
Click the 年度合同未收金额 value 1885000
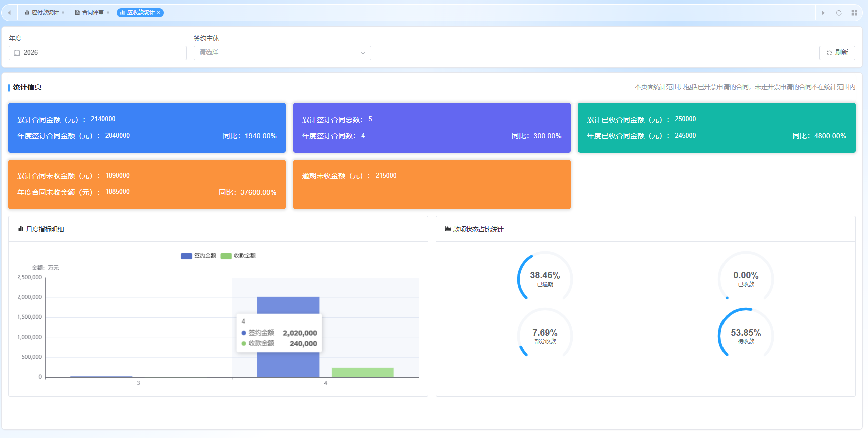(117, 192)
